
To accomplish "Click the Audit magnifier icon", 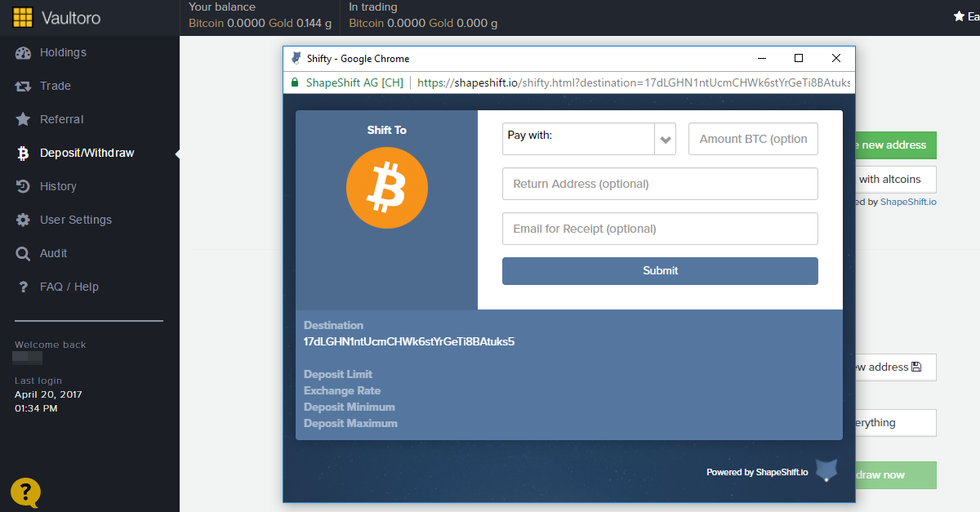I will click(x=24, y=253).
